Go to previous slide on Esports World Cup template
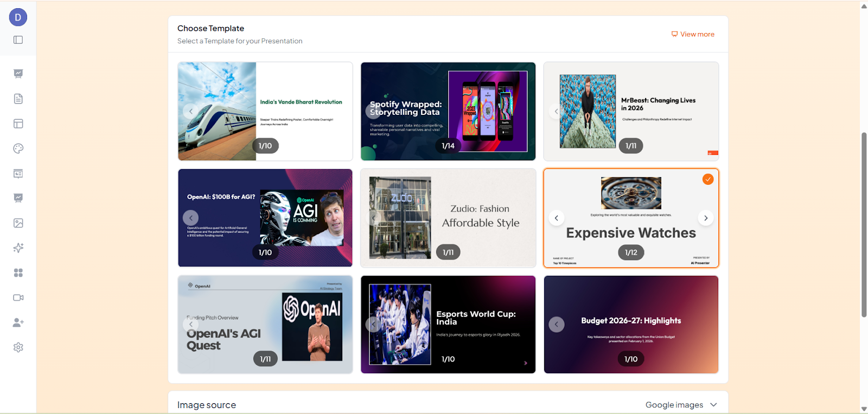Viewport: 868px width, 414px height. tap(373, 325)
